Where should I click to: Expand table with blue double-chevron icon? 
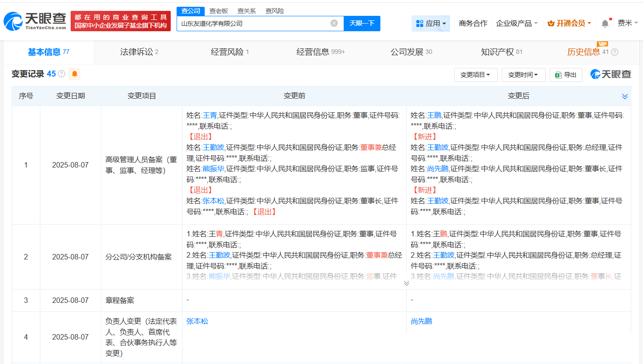625,96
